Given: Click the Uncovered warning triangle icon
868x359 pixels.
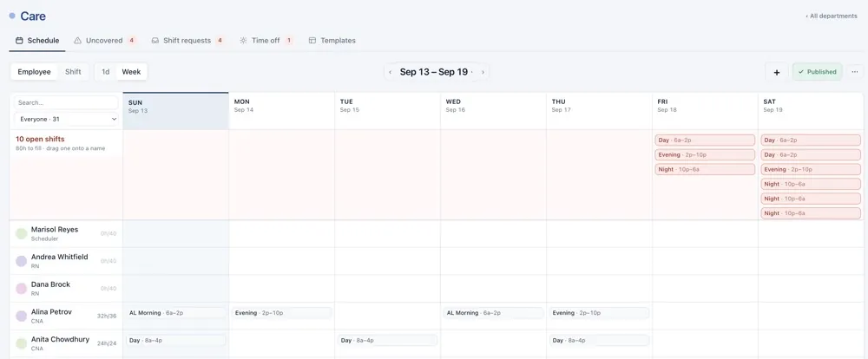Looking at the screenshot, I should pyautogui.click(x=78, y=41).
